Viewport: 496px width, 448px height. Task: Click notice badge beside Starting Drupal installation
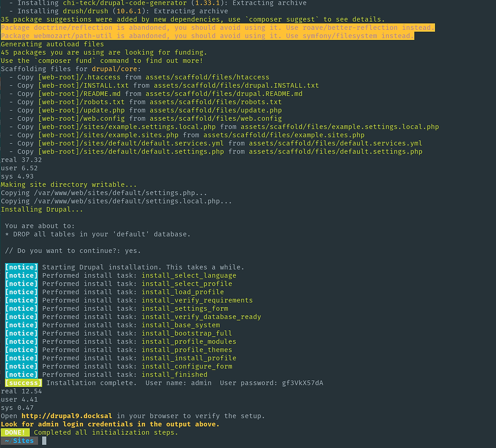click(21, 267)
